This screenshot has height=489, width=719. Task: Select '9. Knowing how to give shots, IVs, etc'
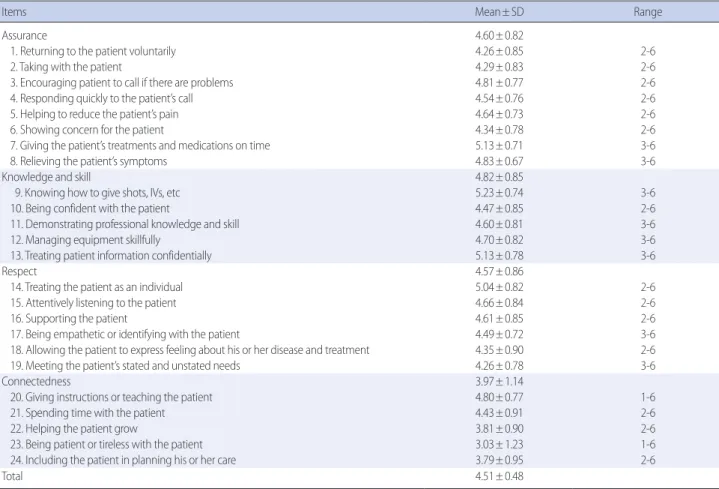tap(97, 193)
